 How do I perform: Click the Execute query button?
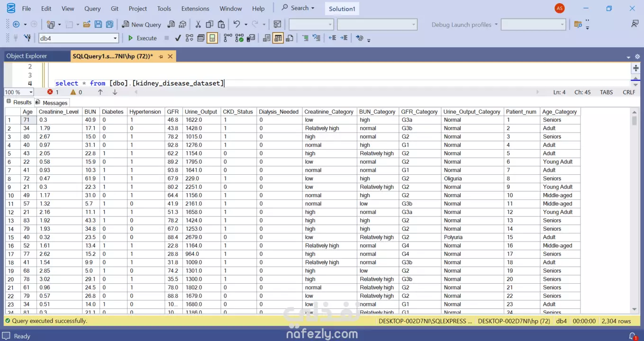pos(142,38)
